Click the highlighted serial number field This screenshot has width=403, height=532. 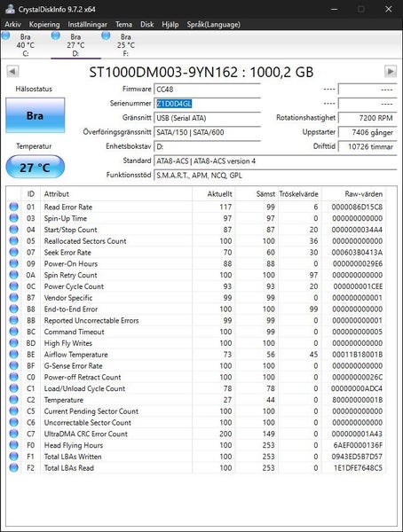(x=208, y=104)
